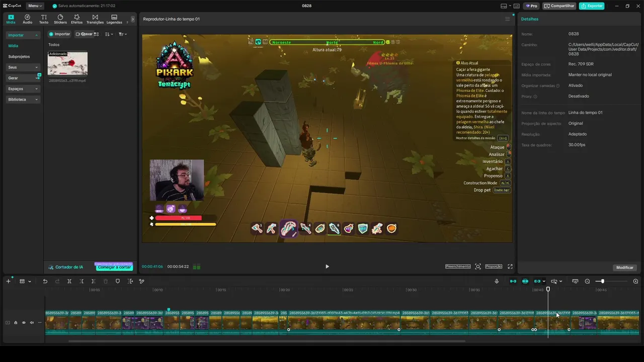The height and width of the screenshot is (362, 644).
Task: Open the keyboard shortcuts icon in the title bar
Action: 516,6
